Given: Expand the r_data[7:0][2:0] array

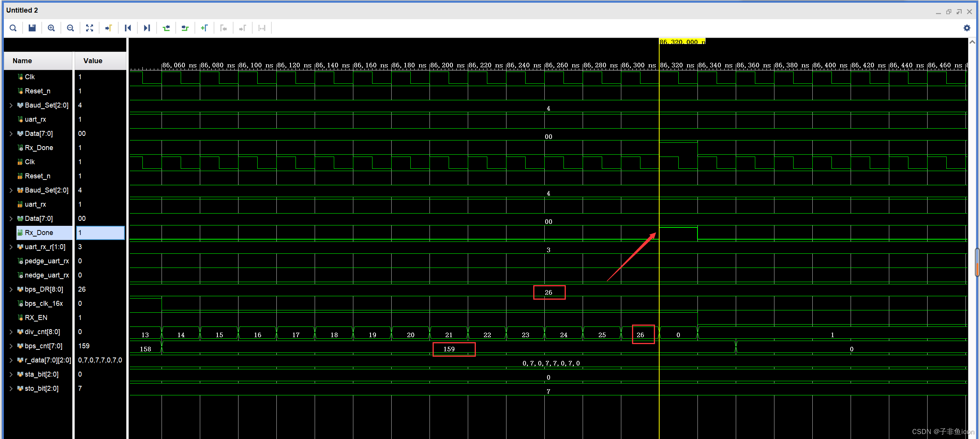Looking at the screenshot, I should pyautogui.click(x=11, y=360).
